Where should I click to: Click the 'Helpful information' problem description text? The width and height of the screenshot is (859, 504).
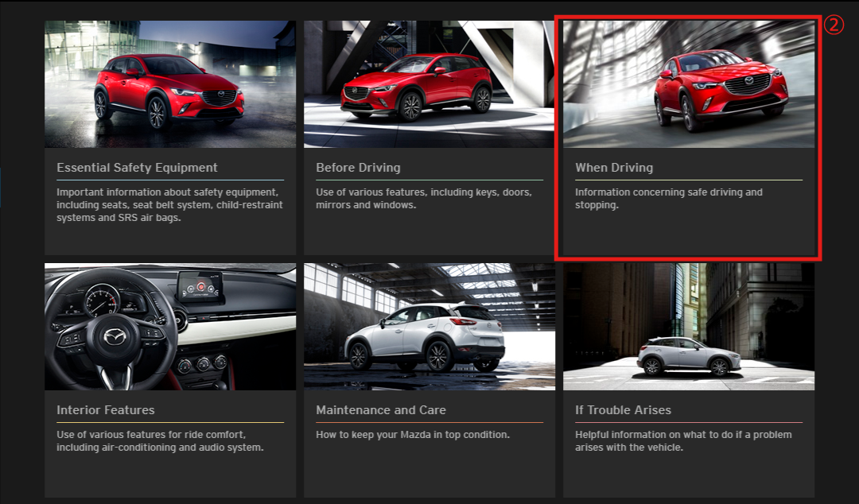[682, 441]
